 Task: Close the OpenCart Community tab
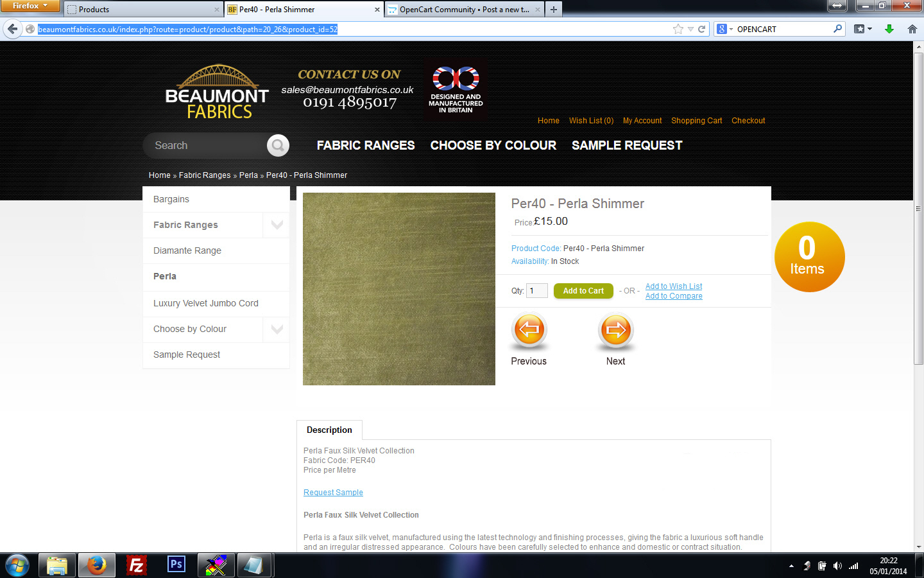tap(537, 10)
